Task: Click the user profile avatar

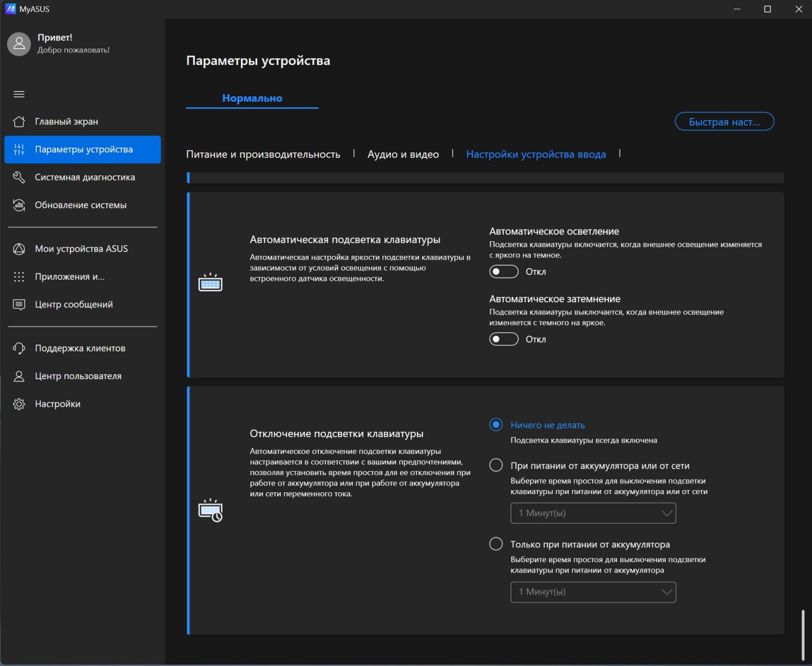Action: (19, 44)
